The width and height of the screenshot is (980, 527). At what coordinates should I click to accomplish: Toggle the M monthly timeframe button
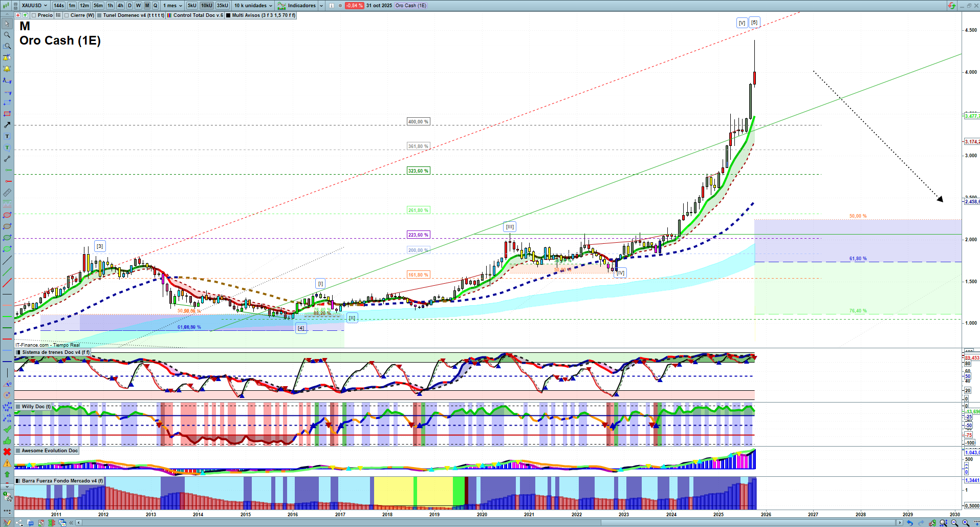147,6
